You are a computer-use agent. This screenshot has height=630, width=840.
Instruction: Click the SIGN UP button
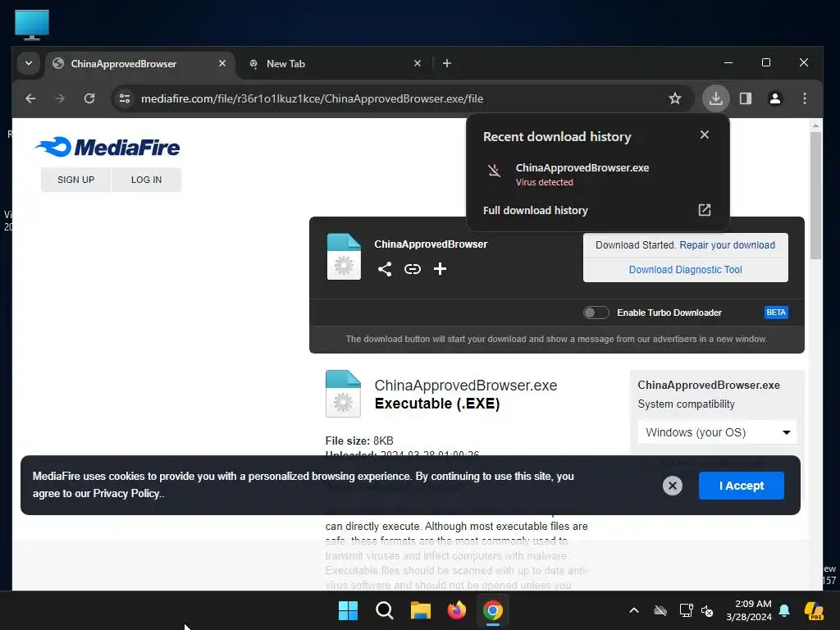click(x=75, y=180)
